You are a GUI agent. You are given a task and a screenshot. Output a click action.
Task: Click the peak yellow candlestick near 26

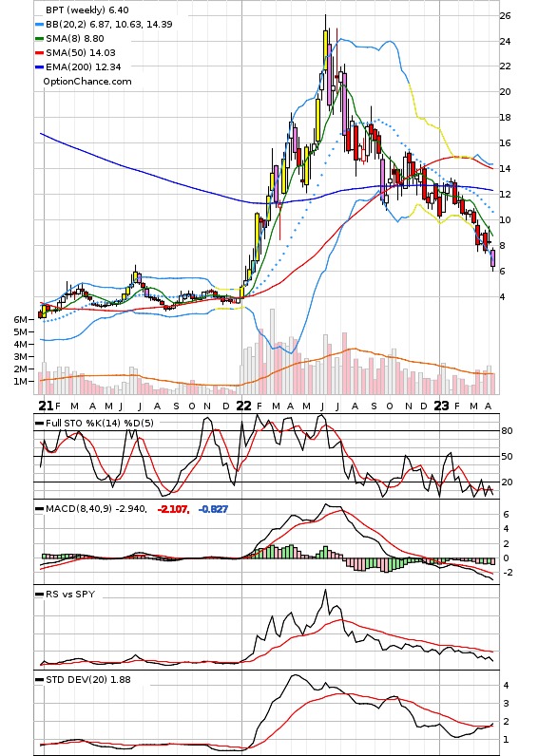click(x=326, y=50)
